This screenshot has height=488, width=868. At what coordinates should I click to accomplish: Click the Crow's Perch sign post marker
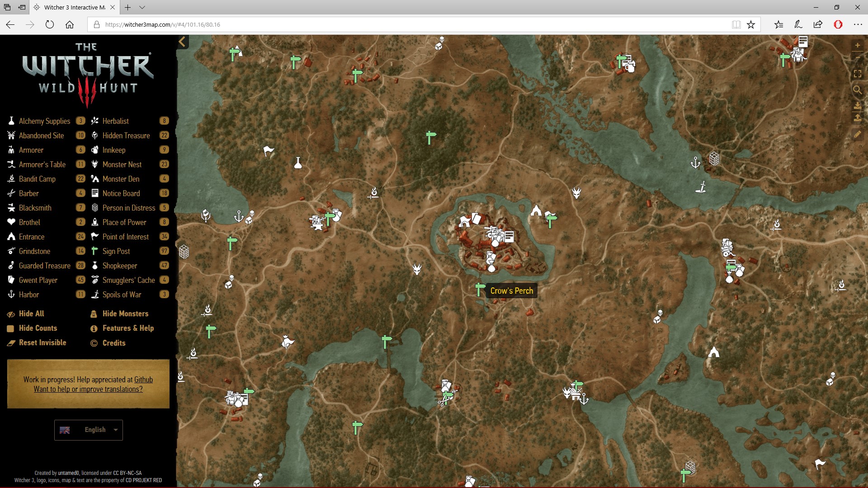480,290
